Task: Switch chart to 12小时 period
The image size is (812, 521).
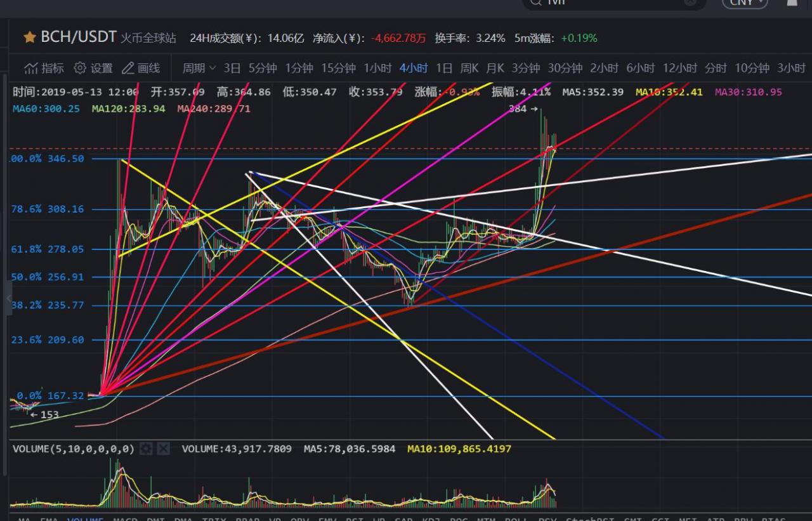Action: 679,68
